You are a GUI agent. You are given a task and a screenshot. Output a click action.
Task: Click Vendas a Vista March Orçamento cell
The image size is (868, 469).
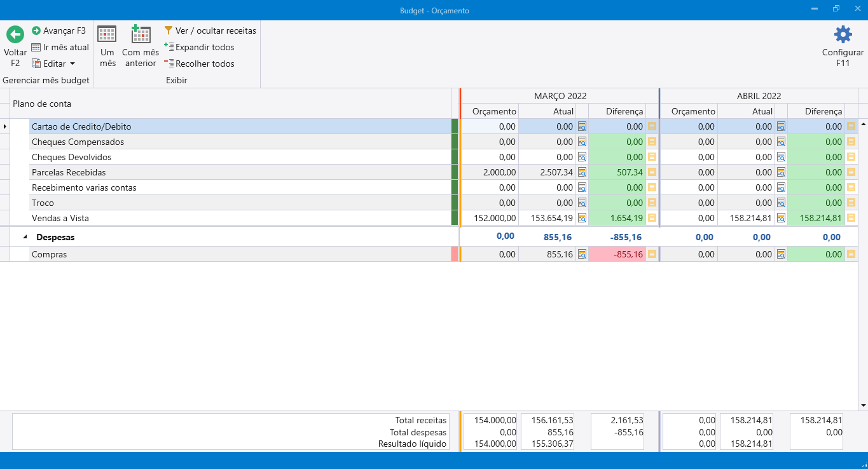tap(490, 218)
